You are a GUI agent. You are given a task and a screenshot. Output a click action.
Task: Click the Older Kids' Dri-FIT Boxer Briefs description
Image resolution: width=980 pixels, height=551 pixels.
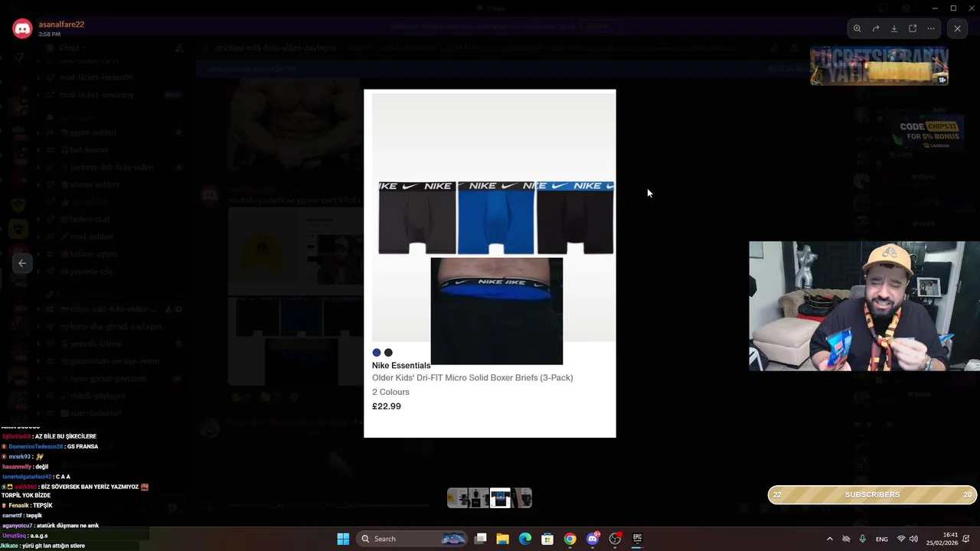472,378
